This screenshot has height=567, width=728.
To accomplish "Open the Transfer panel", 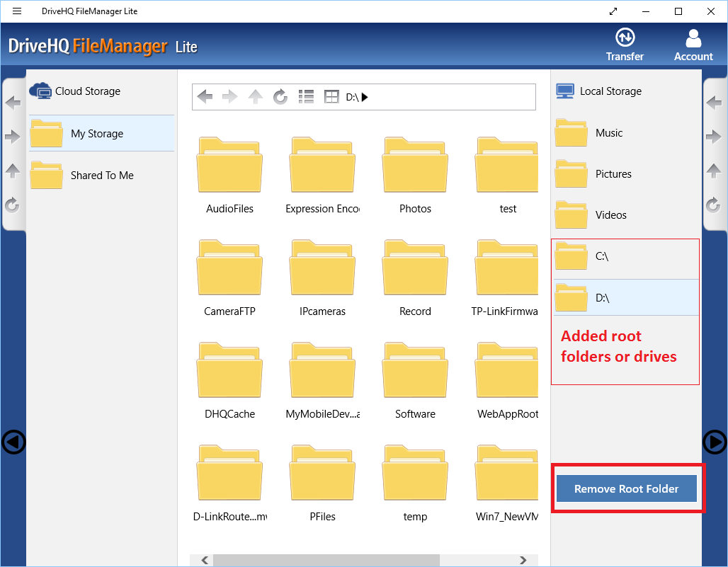I will (625, 42).
